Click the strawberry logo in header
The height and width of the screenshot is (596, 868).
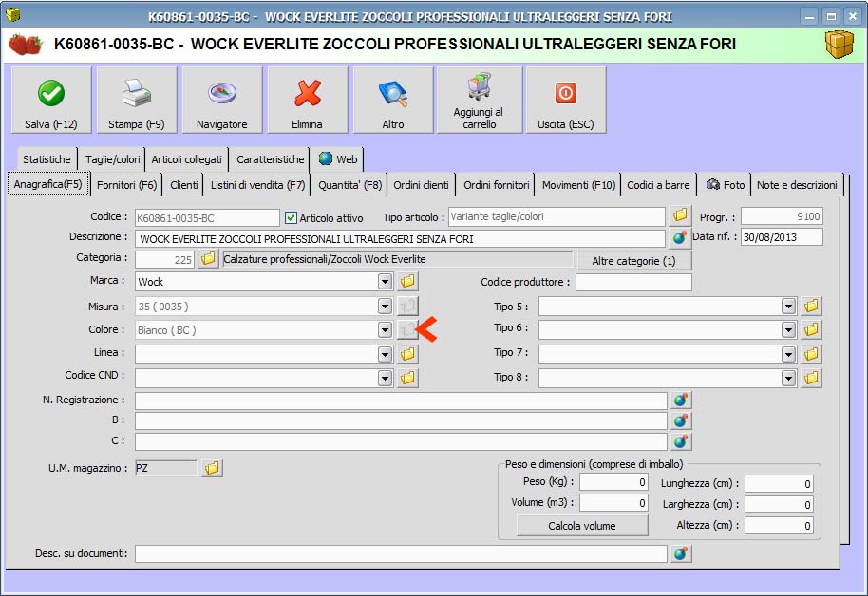click(x=25, y=45)
